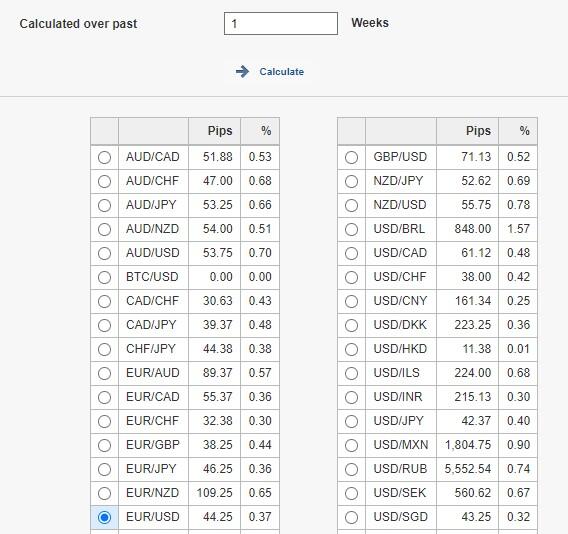Select the USD/BRL radio button
The width and height of the screenshot is (568, 534).
(351, 229)
